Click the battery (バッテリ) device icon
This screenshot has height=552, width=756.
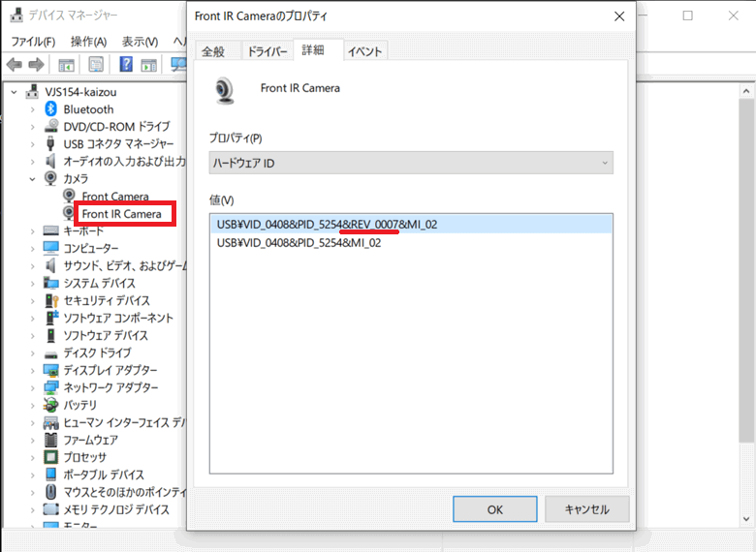(52, 405)
